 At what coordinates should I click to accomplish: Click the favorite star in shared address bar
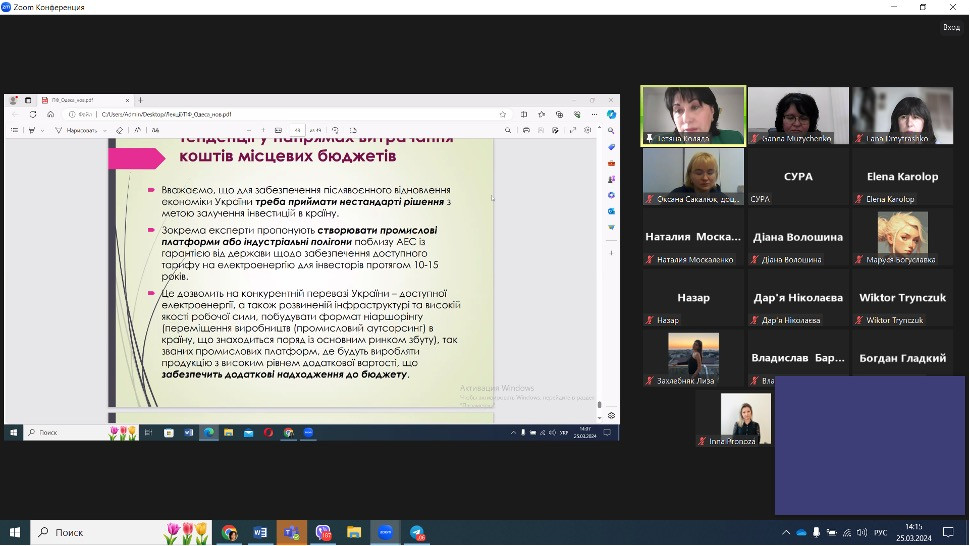pos(503,114)
